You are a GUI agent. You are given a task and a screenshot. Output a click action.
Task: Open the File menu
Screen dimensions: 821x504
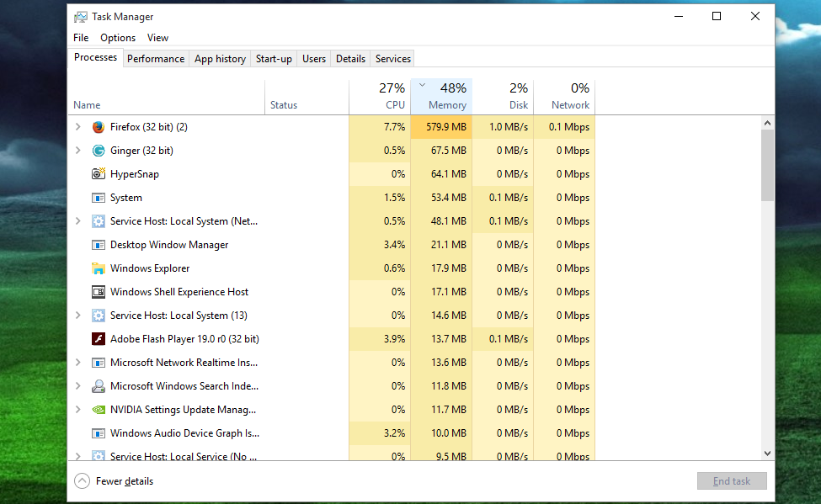pos(81,38)
